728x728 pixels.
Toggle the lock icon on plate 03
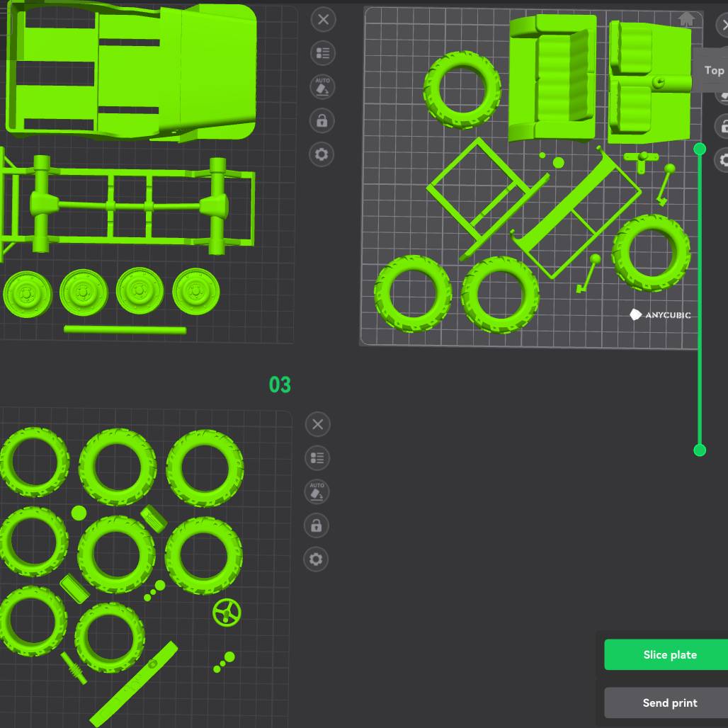point(316,525)
